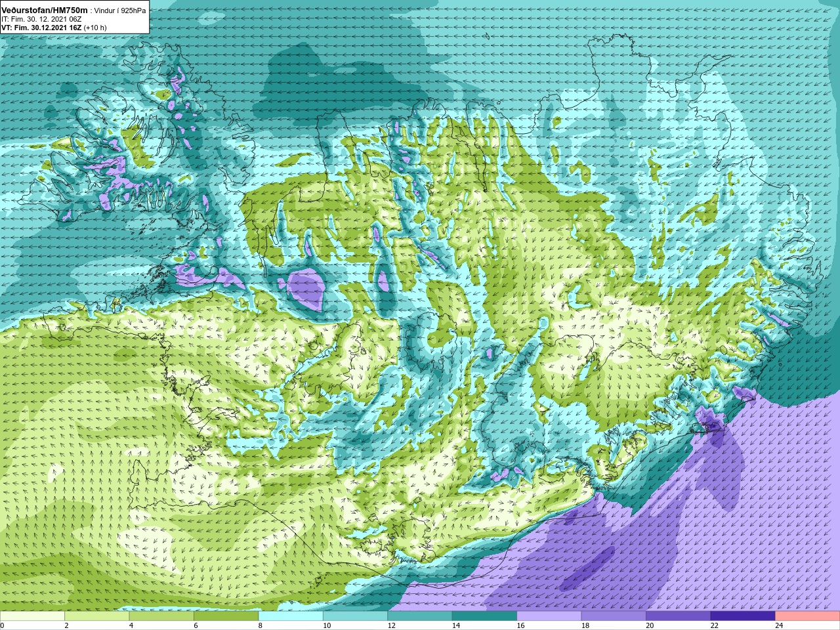The image size is (840, 630).
Task: Click the pink above-24 legend color
Action: [x=808, y=616]
